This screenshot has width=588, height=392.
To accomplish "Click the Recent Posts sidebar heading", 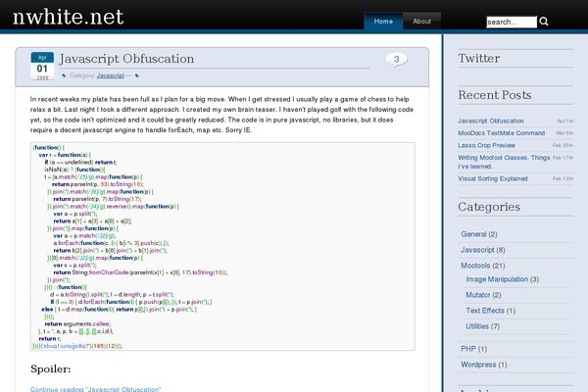I will point(495,95).
